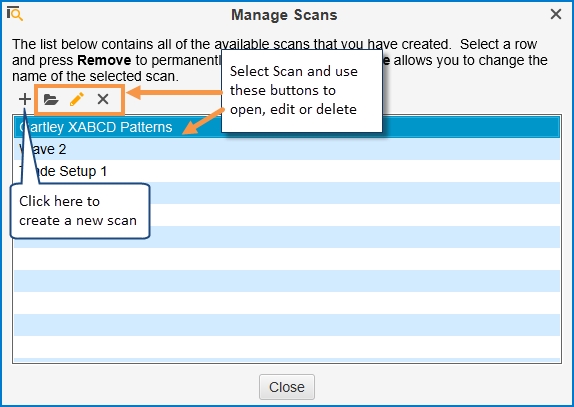Image resolution: width=574 pixels, height=407 pixels.
Task: Select the Wave 2 scan row
Action: click(287, 149)
